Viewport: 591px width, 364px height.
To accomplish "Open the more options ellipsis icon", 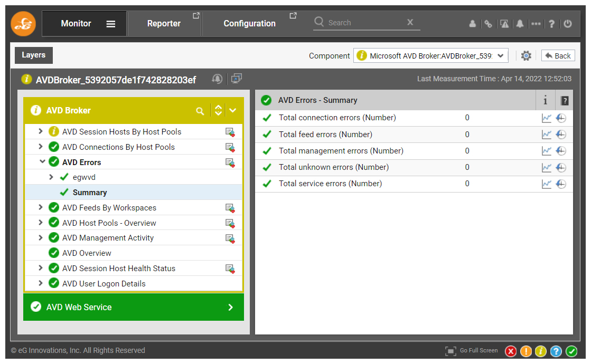I will click(536, 24).
